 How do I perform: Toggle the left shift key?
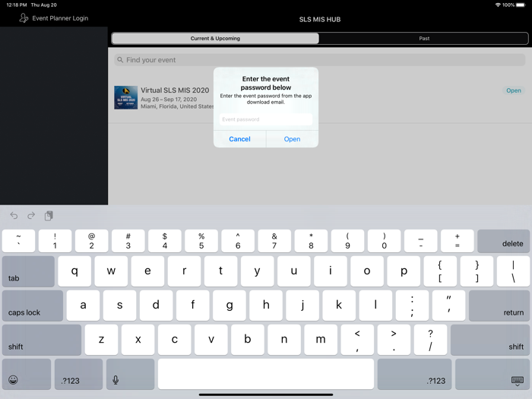pos(42,340)
